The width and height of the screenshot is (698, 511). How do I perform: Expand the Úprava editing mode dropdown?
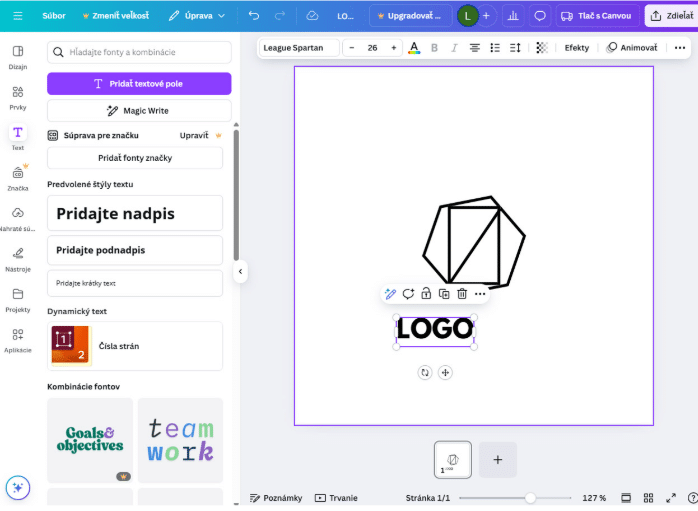point(196,16)
